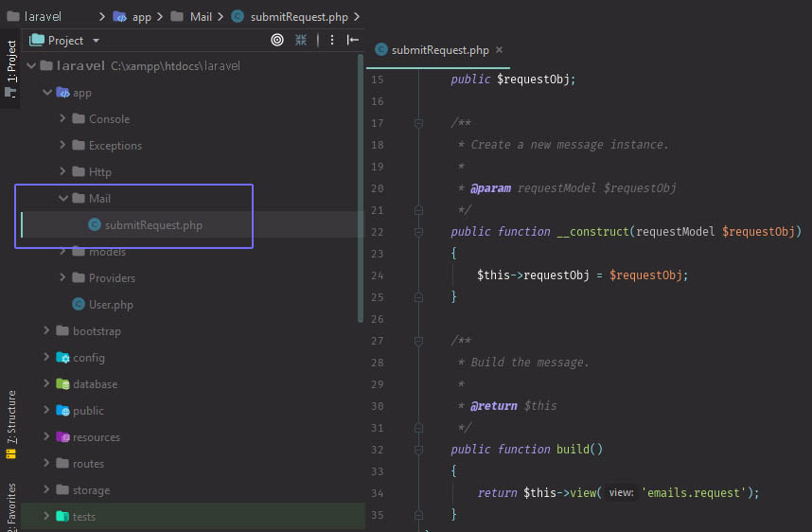The height and width of the screenshot is (532, 812).
Task: Click the collapse all icon in Project panel
Action: pyautogui.click(x=301, y=40)
